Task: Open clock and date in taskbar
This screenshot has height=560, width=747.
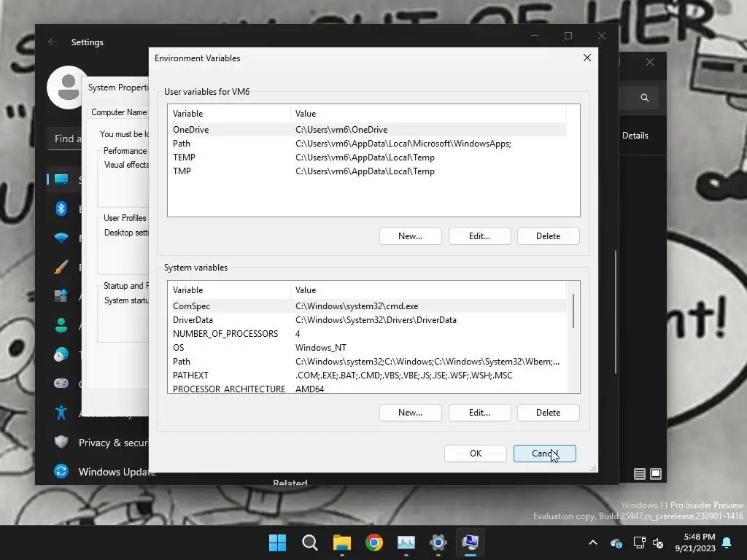Action: [695, 542]
